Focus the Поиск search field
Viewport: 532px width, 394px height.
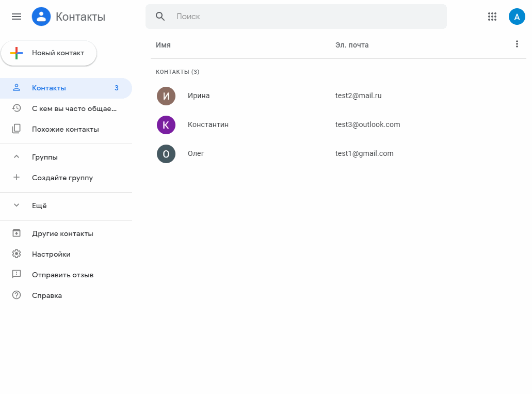pyautogui.click(x=296, y=17)
